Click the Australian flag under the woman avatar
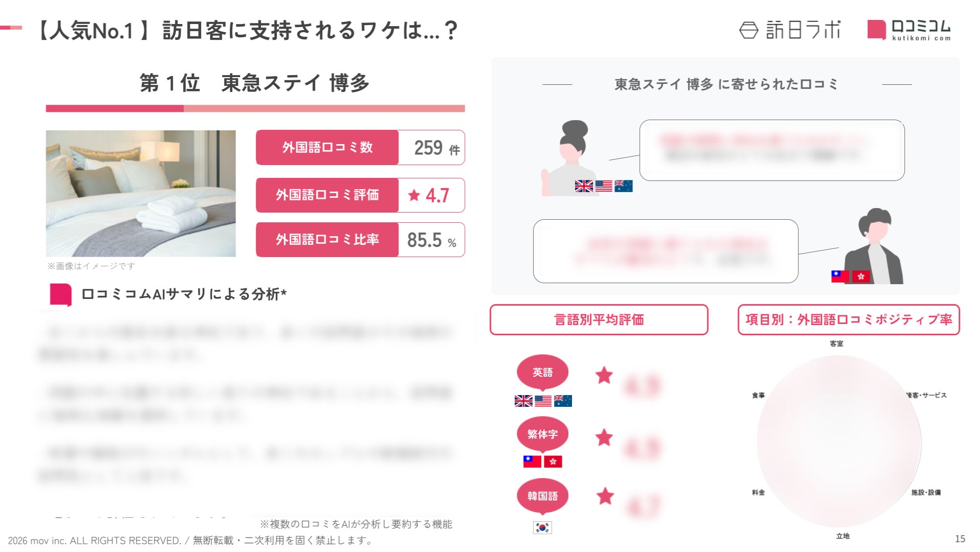980x552 pixels. [624, 186]
